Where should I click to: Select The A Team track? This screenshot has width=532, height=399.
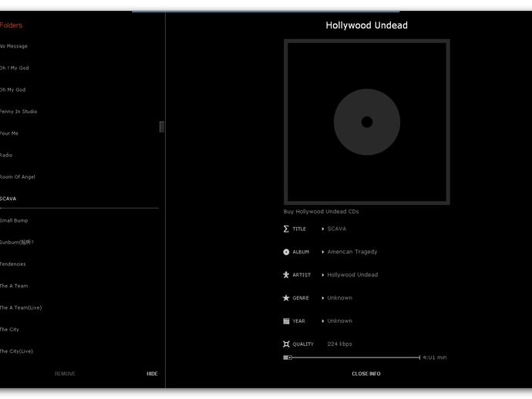14,286
